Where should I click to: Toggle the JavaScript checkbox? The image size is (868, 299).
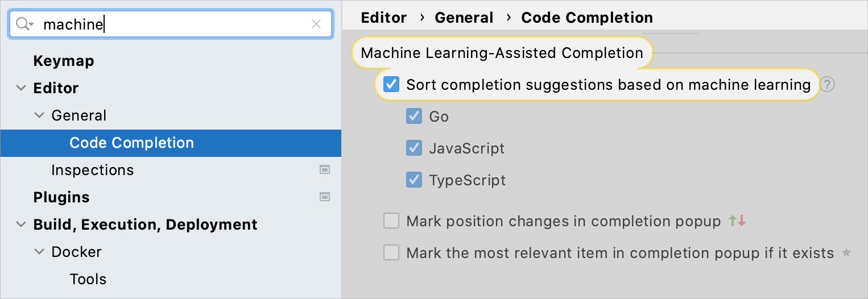tap(414, 148)
